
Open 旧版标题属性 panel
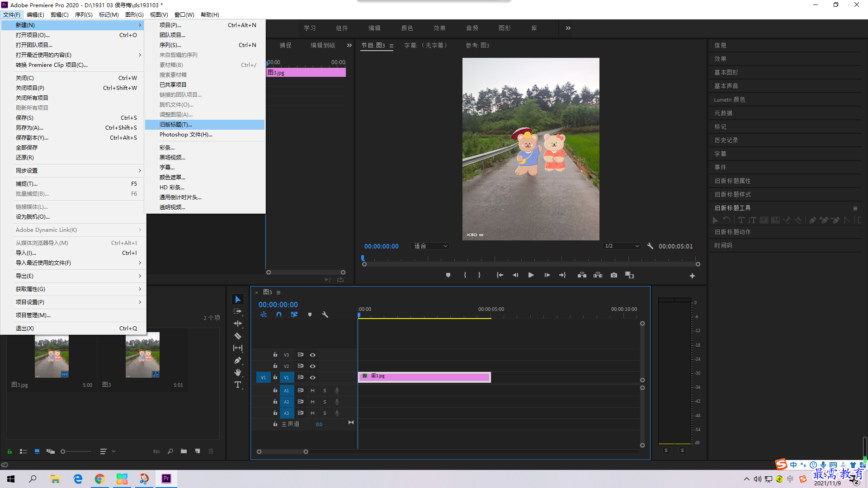pyautogui.click(x=732, y=181)
